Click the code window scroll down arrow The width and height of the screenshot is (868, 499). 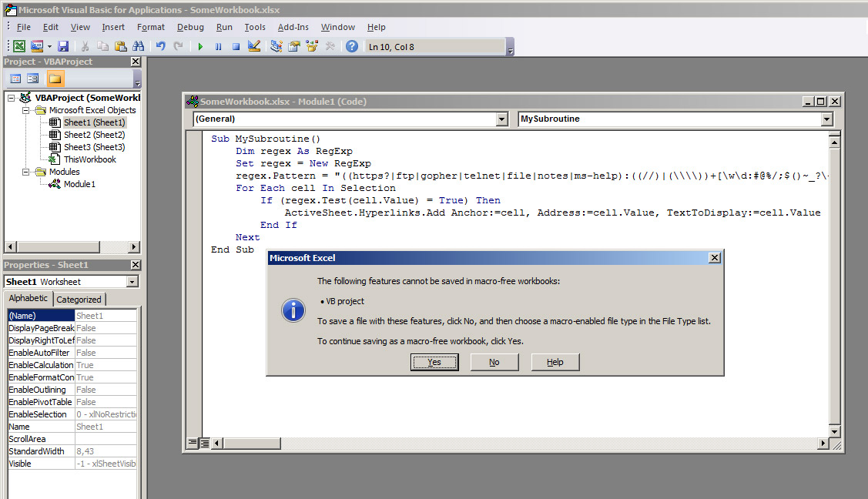coord(834,431)
